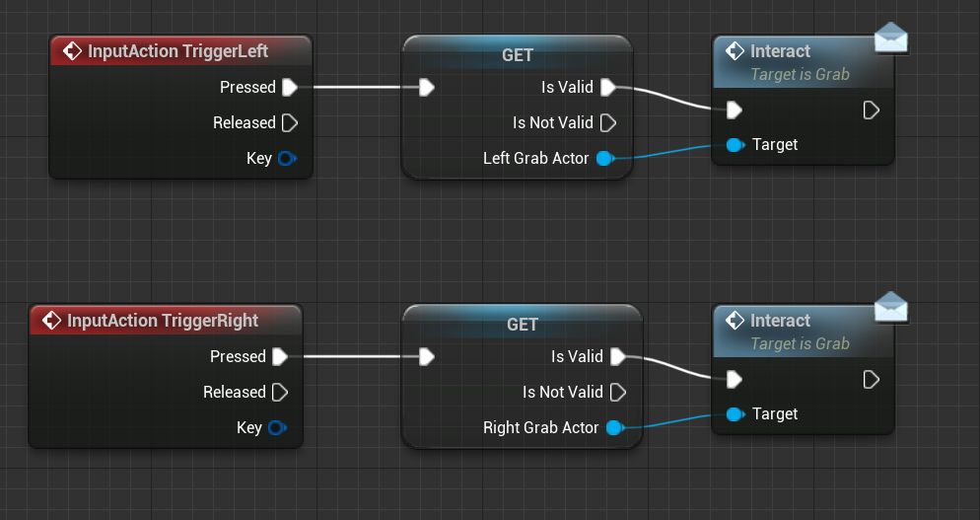Click the Right Grab Actor output pin

615,428
